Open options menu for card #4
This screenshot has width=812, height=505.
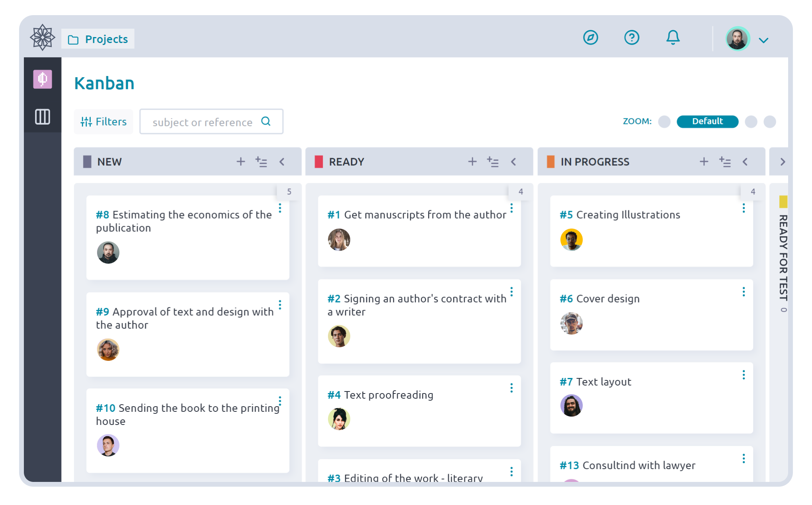click(511, 388)
